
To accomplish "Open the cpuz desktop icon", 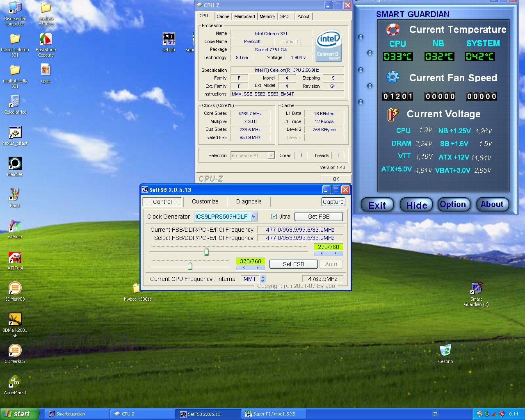I will point(46,73).
